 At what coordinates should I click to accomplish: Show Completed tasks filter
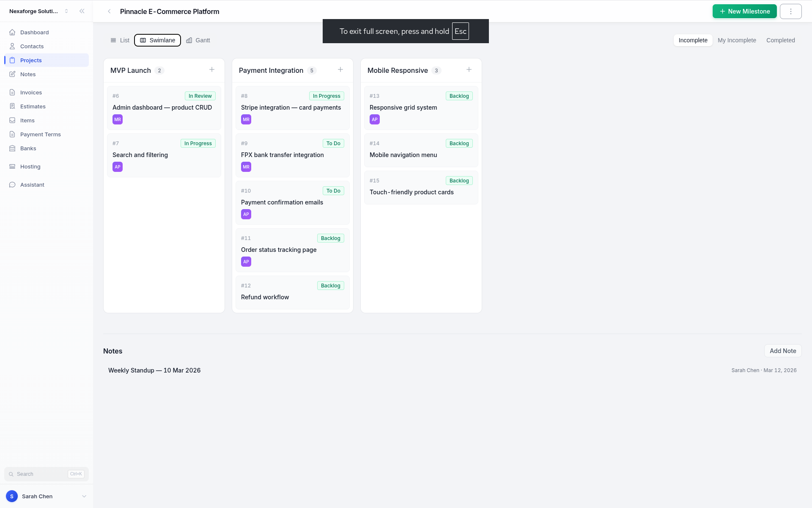click(780, 40)
